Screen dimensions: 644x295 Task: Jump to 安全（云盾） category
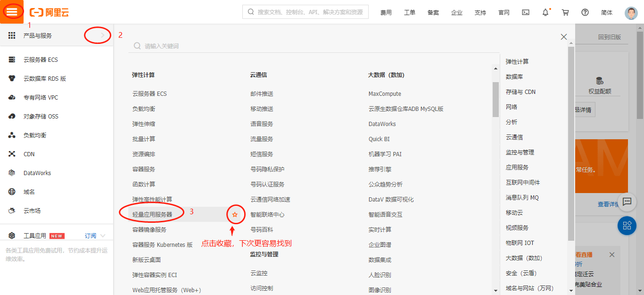point(521,273)
